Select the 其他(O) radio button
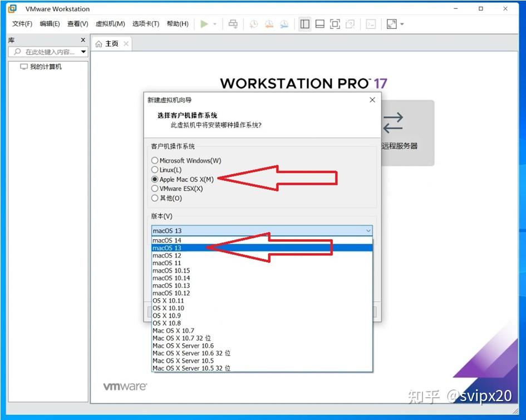The height and width of the screenshot is (420, 526). tap(155, 198)
